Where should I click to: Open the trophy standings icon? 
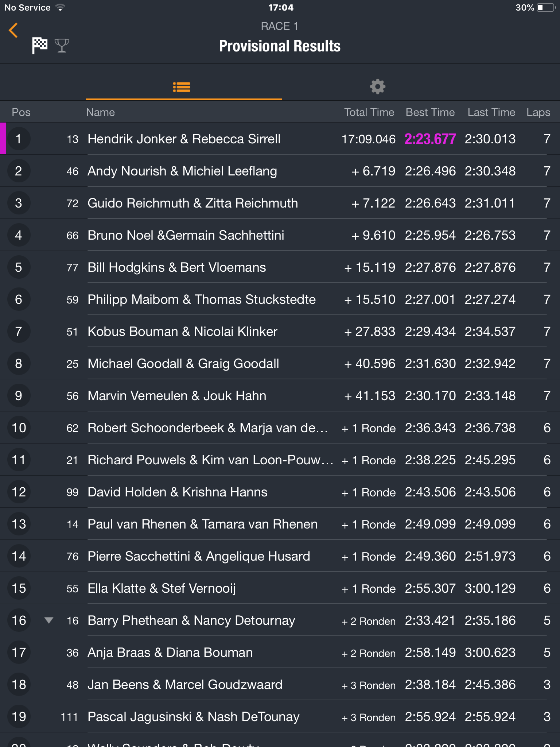point(62,46)
